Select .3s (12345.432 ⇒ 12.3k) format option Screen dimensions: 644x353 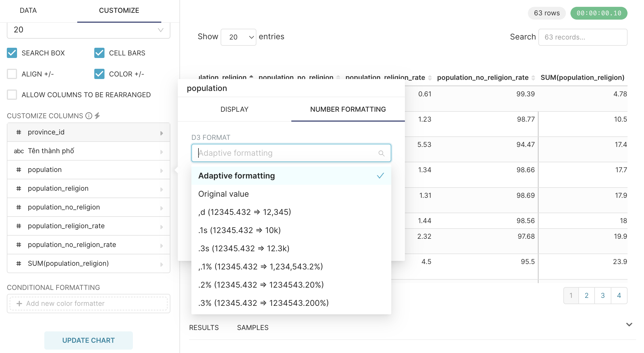click(x=244, y=248)
